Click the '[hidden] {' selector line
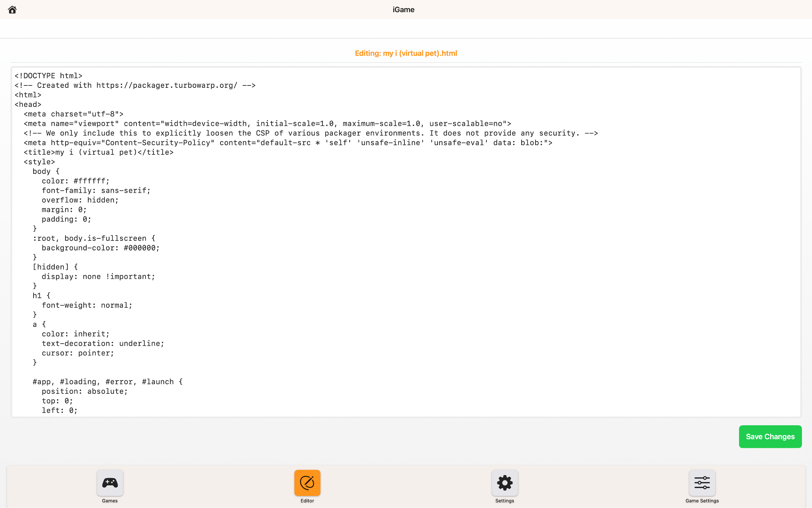Image resolution: width=812 pixels, height=508 pixels. (x=55, y=267)
